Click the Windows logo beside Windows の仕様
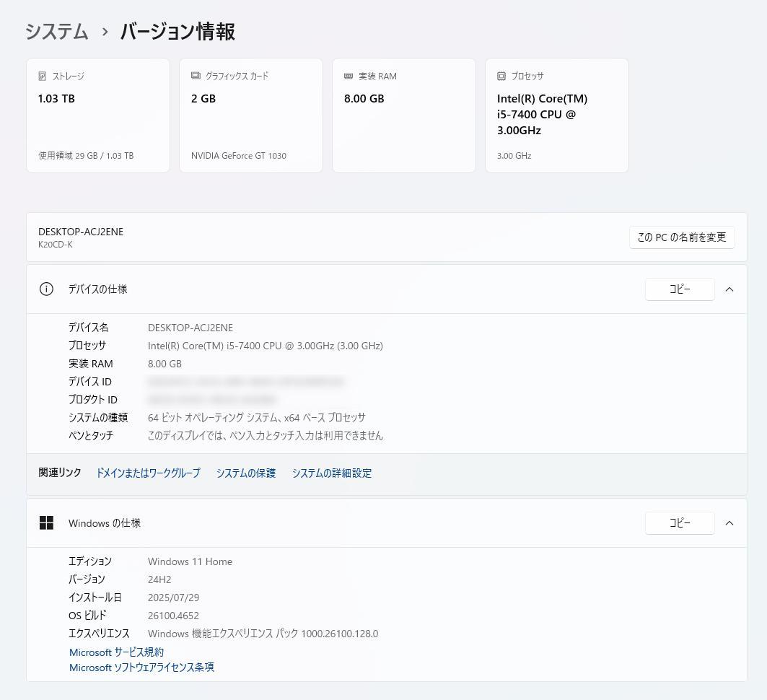Image resolution: width=767 pixels, height=700 pixels. pyautogui.click(x=46, y=522)
